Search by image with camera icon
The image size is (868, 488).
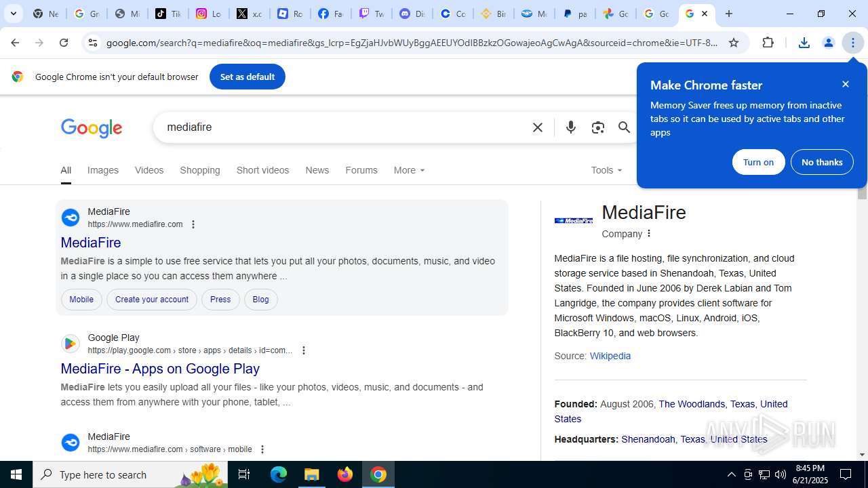tap(597, 127)
